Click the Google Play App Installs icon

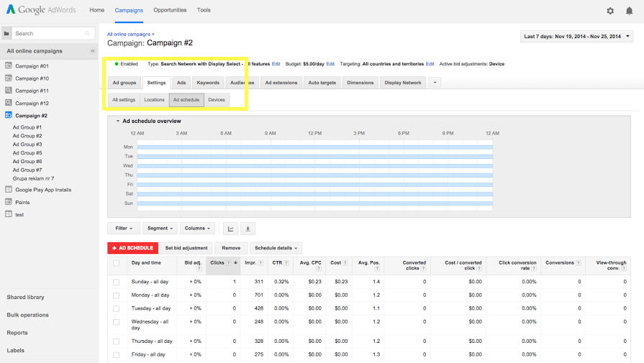(x=8, y=190)
